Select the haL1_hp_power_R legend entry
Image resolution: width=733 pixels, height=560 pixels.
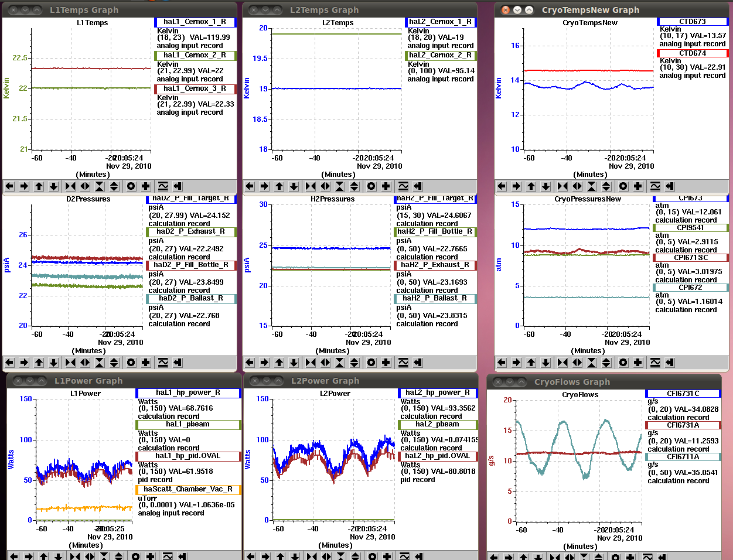pyautogui.click(x=188, y=393)
